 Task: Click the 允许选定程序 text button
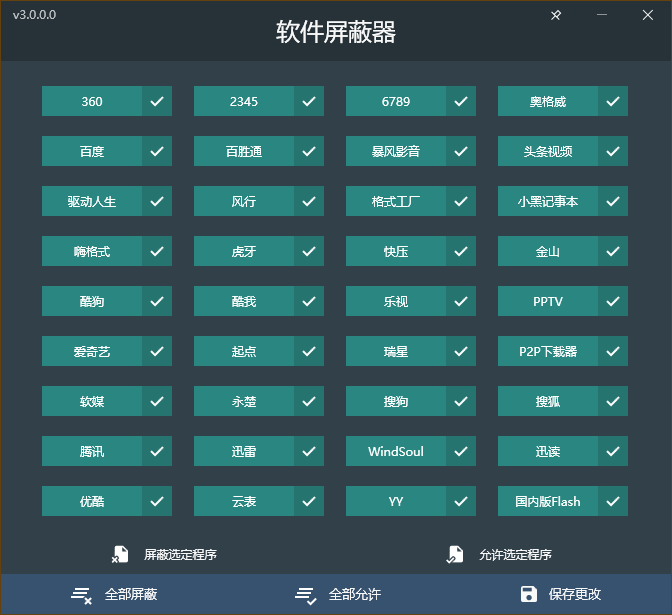[515, 555]
